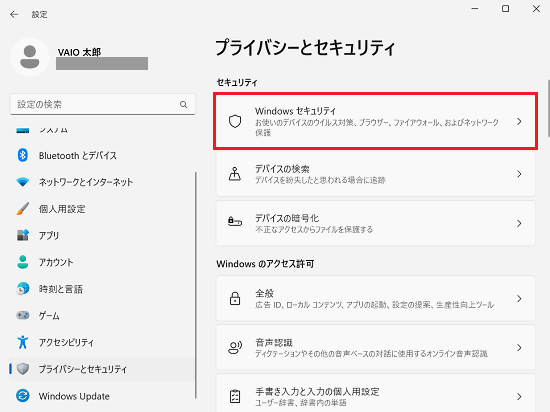This screenshot has height=412, width=550.
Task: Minimize the settings window
Action: [x=475, y=9]
